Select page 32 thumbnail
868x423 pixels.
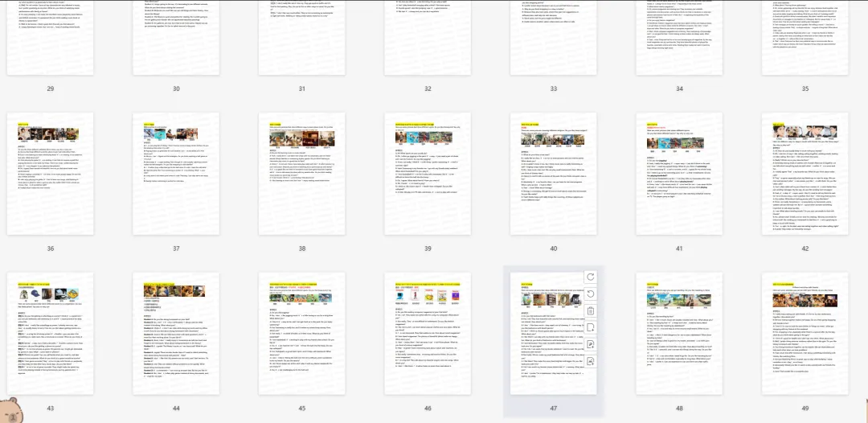point(428,38)
